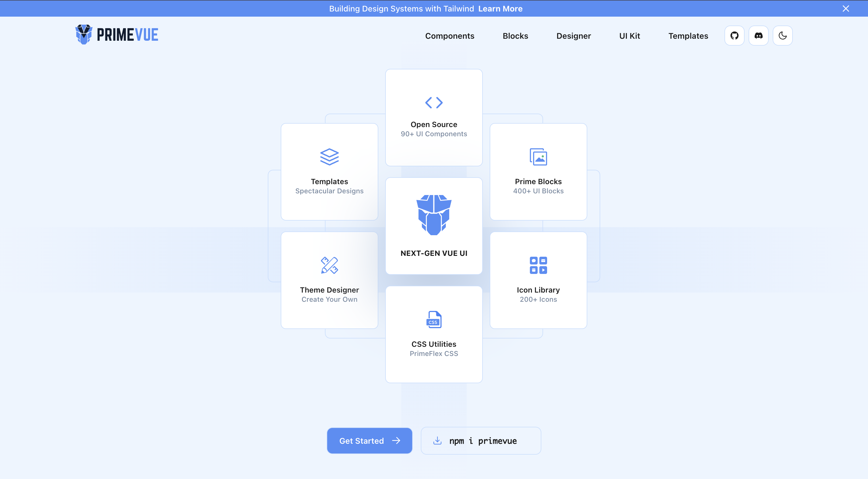Go to the Designer nav link
This screenshot has height=479, width=868.
[x=573, y=36]
